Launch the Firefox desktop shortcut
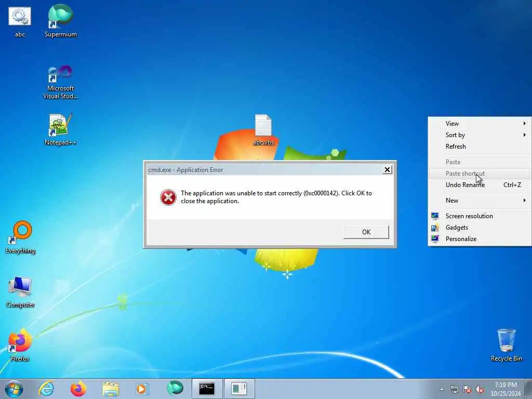The width and height of the screenshot is (532, 399). tap(20, 345)
